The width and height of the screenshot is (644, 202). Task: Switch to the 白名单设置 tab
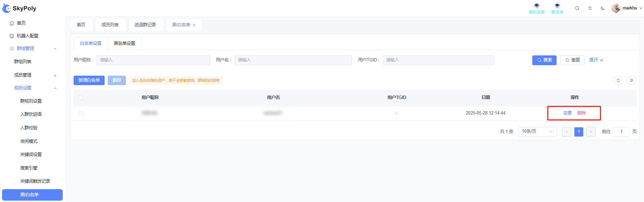coord(91,44)
